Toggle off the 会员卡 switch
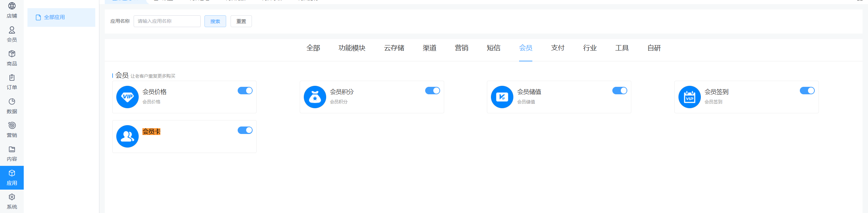The height and width of the screenshot is (213, 868). point(245,130)
